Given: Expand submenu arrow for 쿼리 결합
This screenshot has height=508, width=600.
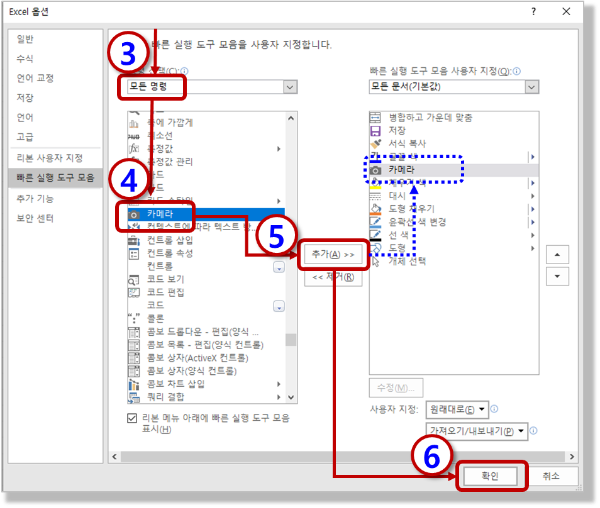Looking at the screenshot, I should point(279,397).
